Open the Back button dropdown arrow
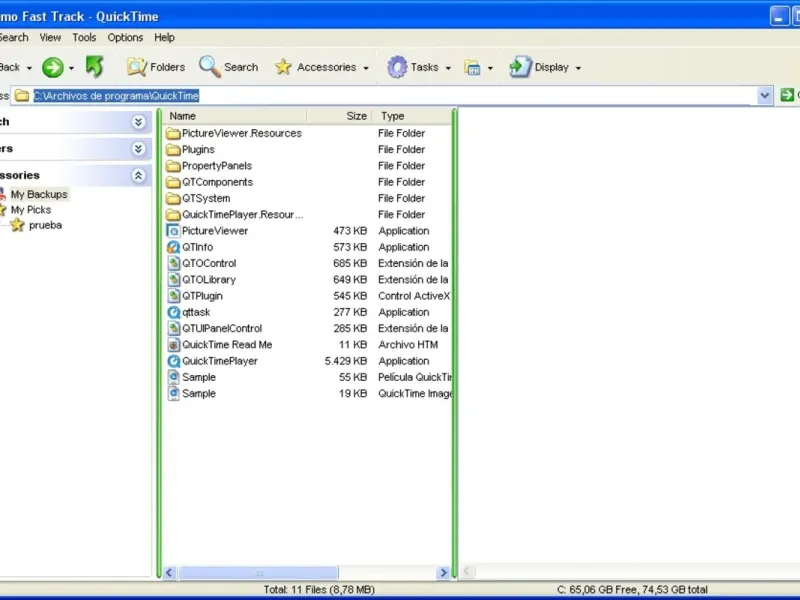Screen dimensions: 800x600 pyautogui.click(x=29, y=68)
